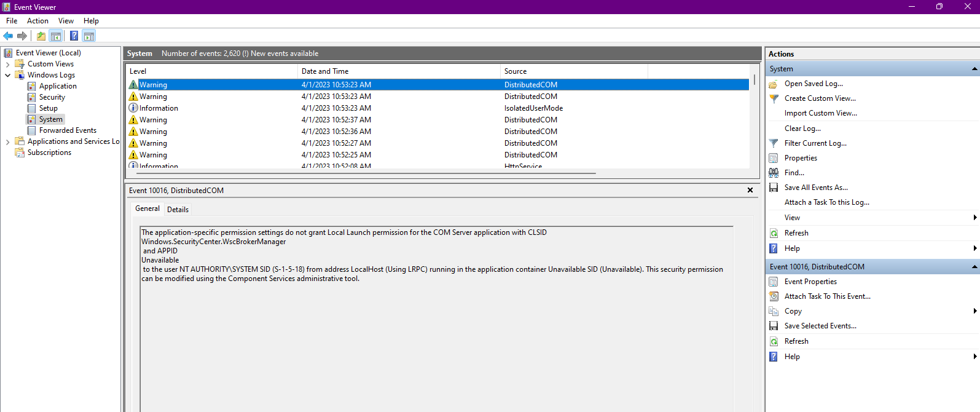The image size is (980, 412).
Task: Click the Create Custom View funnel icon
Action: tap(774, 98)
